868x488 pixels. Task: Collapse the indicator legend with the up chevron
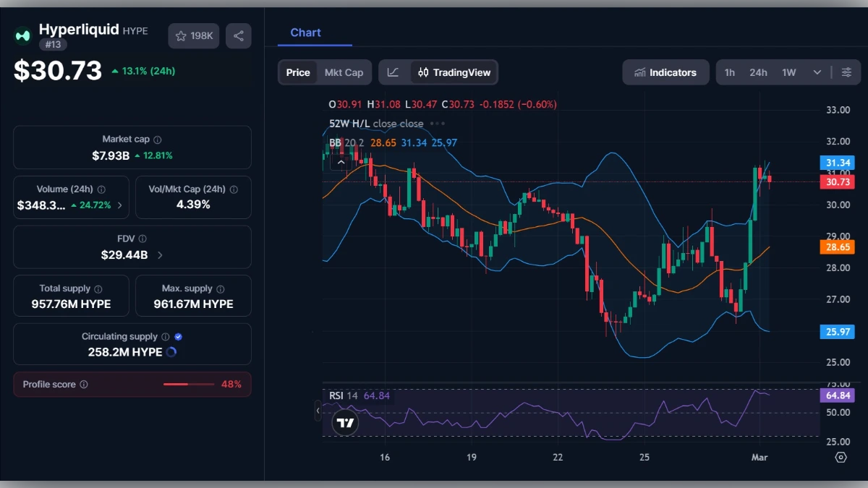(x=341, y=162)
